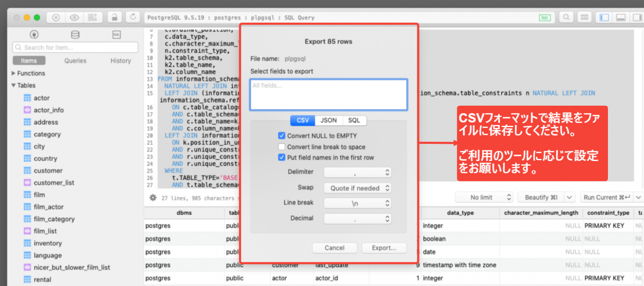The image size is (644, 286).
Task: Enable Convert line break to space
Action: (x=282, y=147)
